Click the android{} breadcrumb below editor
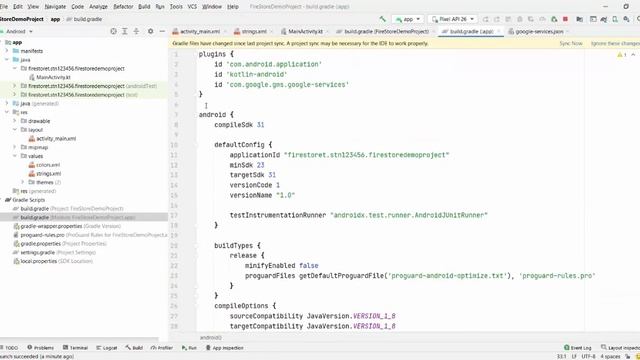The width and height of the screenshot is (640, 360). pyautogui.click(x=210, y=338)
